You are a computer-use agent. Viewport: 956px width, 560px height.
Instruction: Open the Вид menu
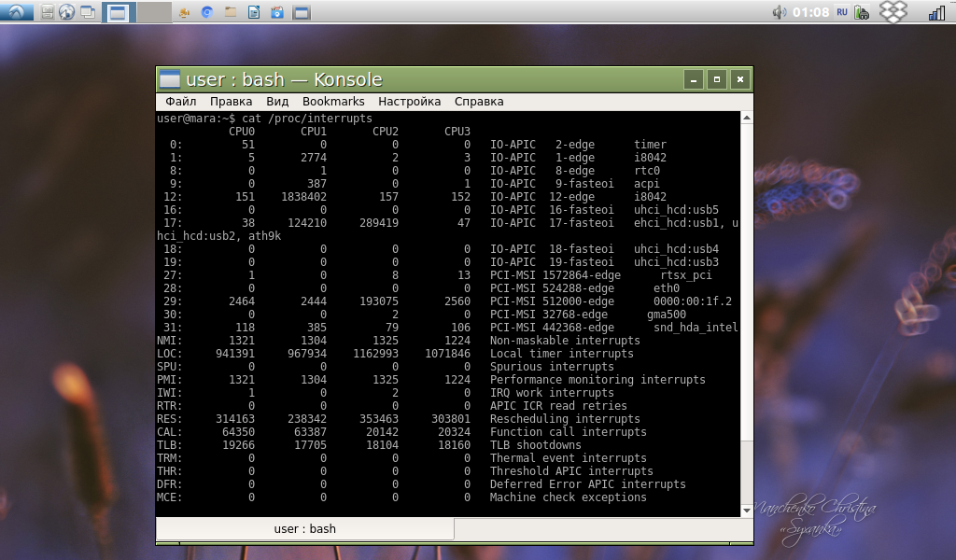(277, 101)
